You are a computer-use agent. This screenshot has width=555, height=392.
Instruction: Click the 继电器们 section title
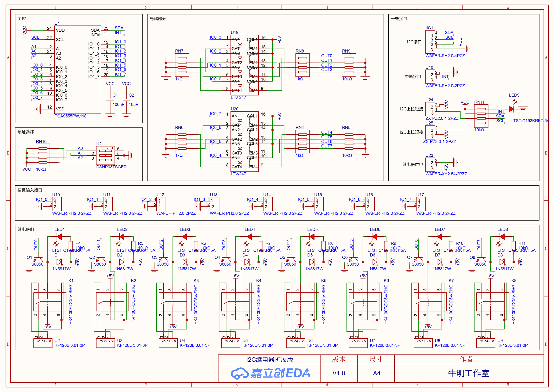point(26,230)
